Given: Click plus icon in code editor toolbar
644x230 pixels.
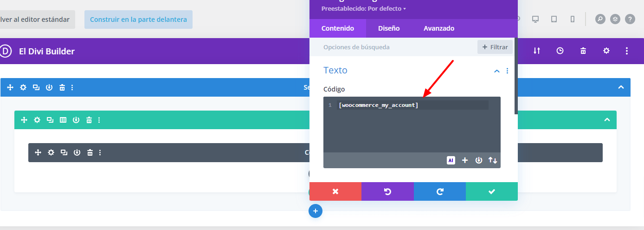Looking at the screenshot, I should point(465,160).
